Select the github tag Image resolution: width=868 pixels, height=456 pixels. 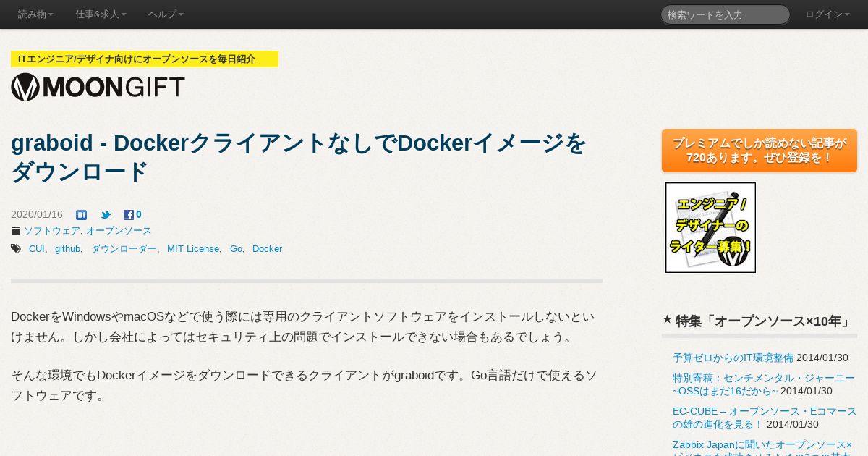[x=68, y=249]
